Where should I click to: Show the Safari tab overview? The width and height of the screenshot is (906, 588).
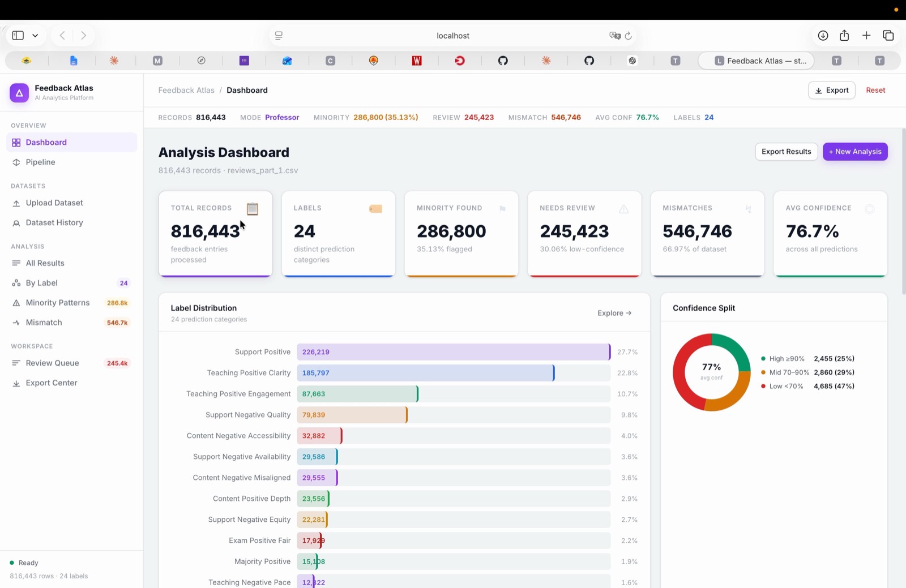888,35
